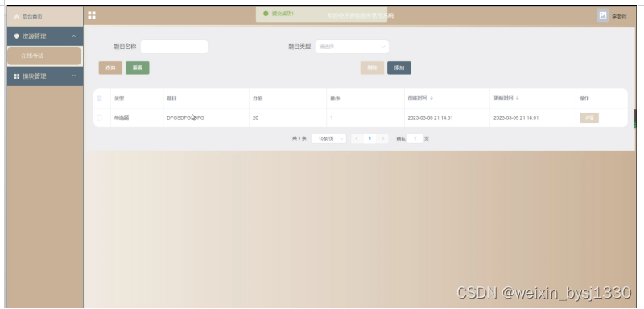Click the 共 1 条 total count text
644x309 pixels.
[x=299, y=138]
